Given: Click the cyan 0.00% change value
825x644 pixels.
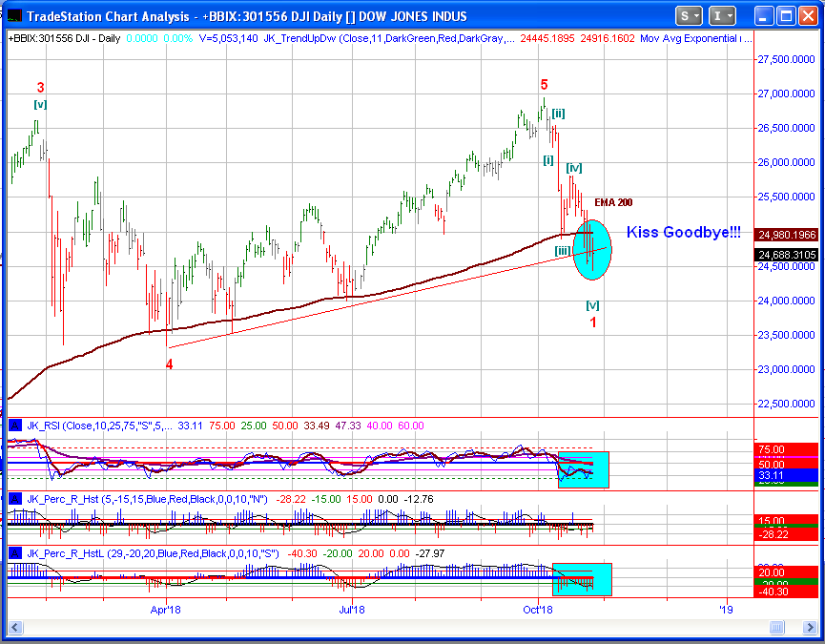Looking at the screenshot, I should [x=177, y=38].
